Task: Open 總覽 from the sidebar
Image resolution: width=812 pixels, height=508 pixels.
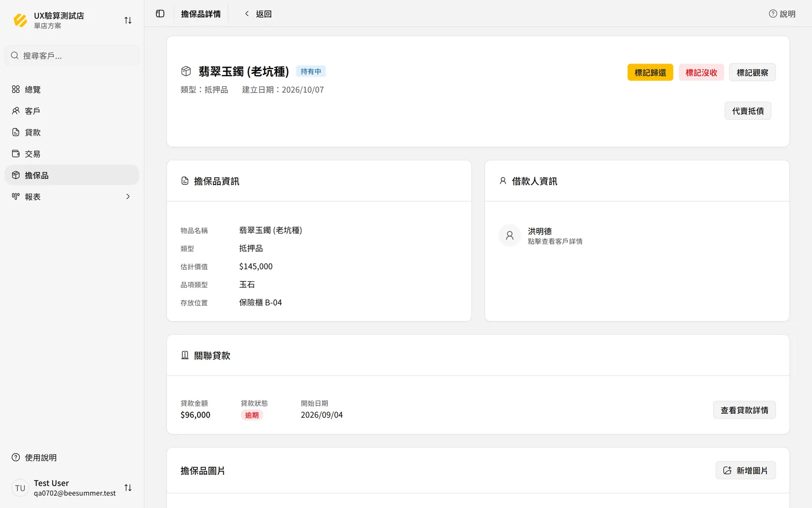Action: click(72, 89)
